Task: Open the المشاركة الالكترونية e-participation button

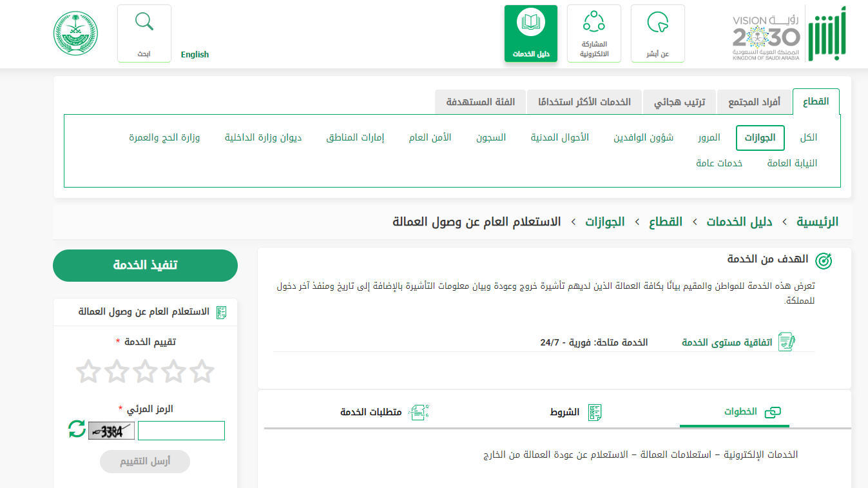Action: [x=594, y=34]
